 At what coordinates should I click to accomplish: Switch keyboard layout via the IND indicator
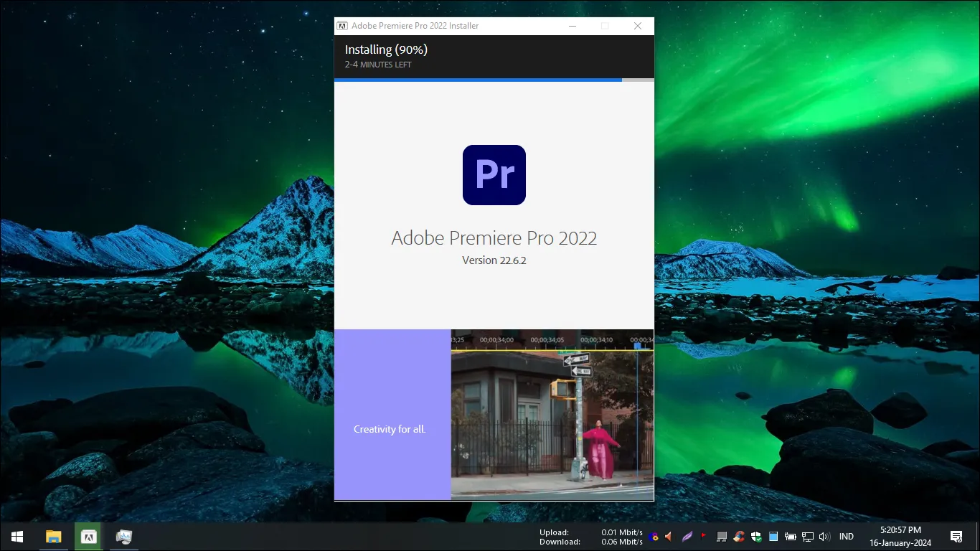pyautogui.click(x=847, y=536)
